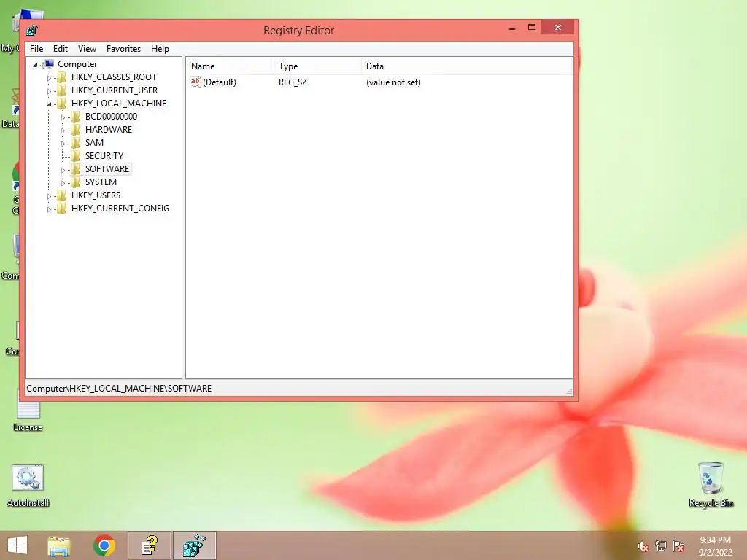Click the network tray icon

click(661, 546)
